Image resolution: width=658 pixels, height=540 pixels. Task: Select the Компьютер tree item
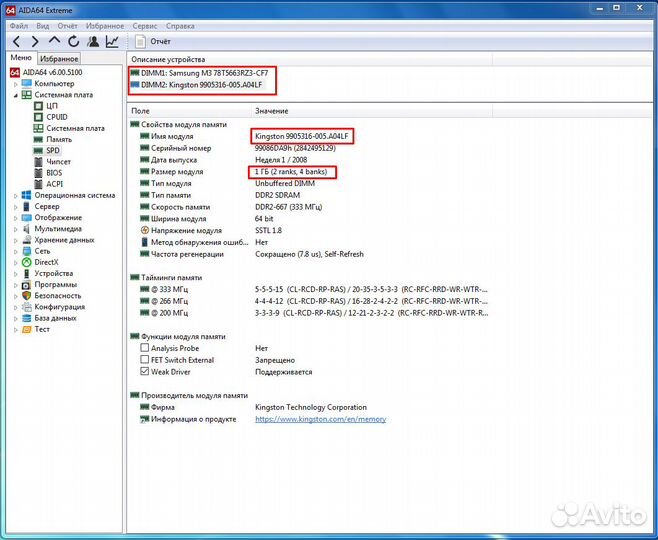coord(48,83)
